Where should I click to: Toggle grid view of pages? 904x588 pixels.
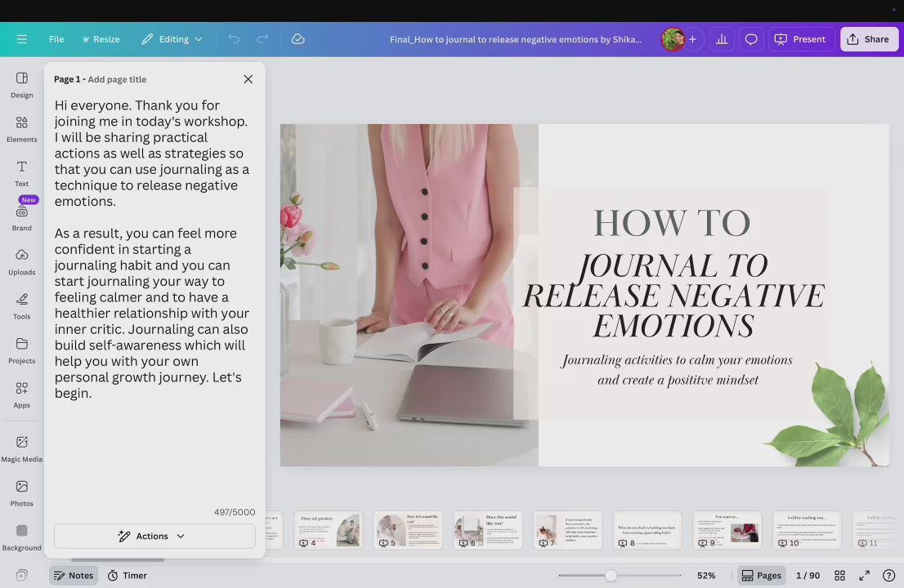pos(839,576)
